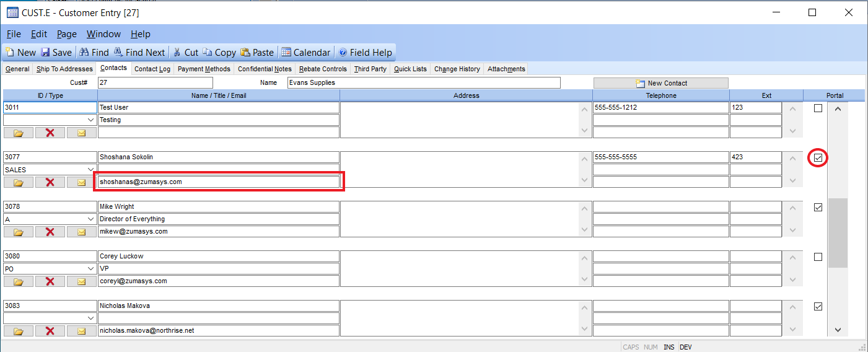868x352 pixels.
Task: Switch to the Payment Methods tab
Action: pos(204,69)
